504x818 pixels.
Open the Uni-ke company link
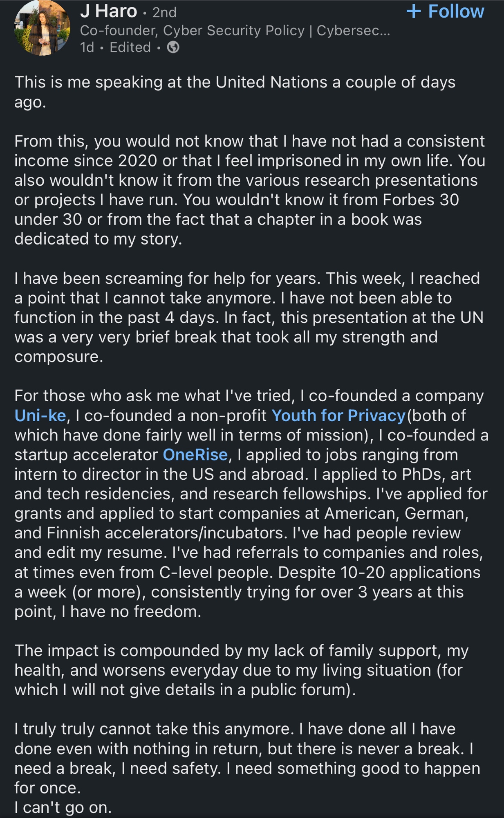(40, 416)
